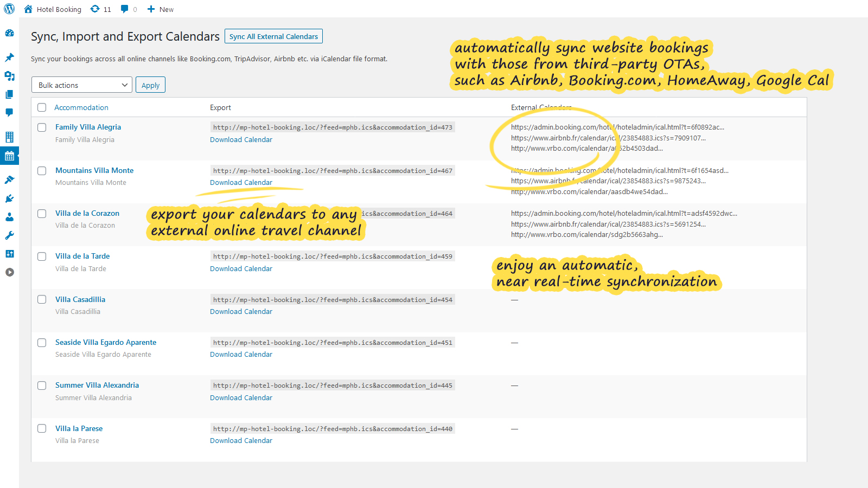868x488 pixels.
Task: Expand the New menu in admin bar
Action: 160,9
